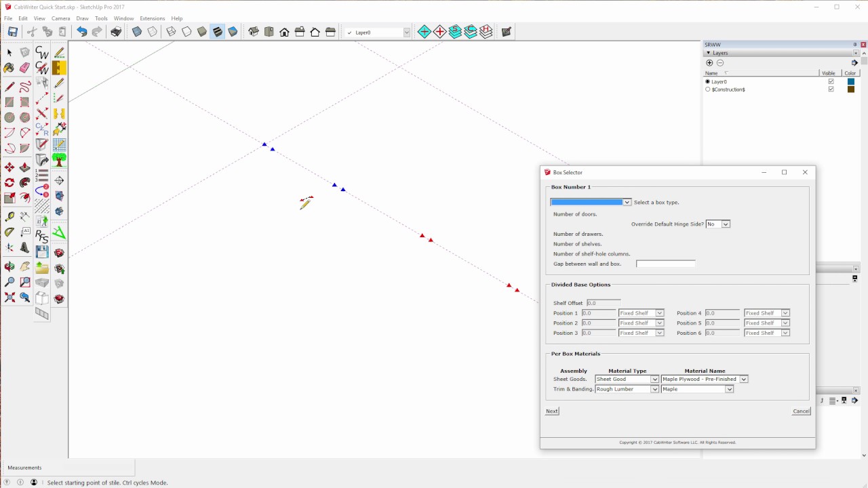868x488 pixels.
Task: Click the Shelf Offset input field
Action: tap(604, 303)
